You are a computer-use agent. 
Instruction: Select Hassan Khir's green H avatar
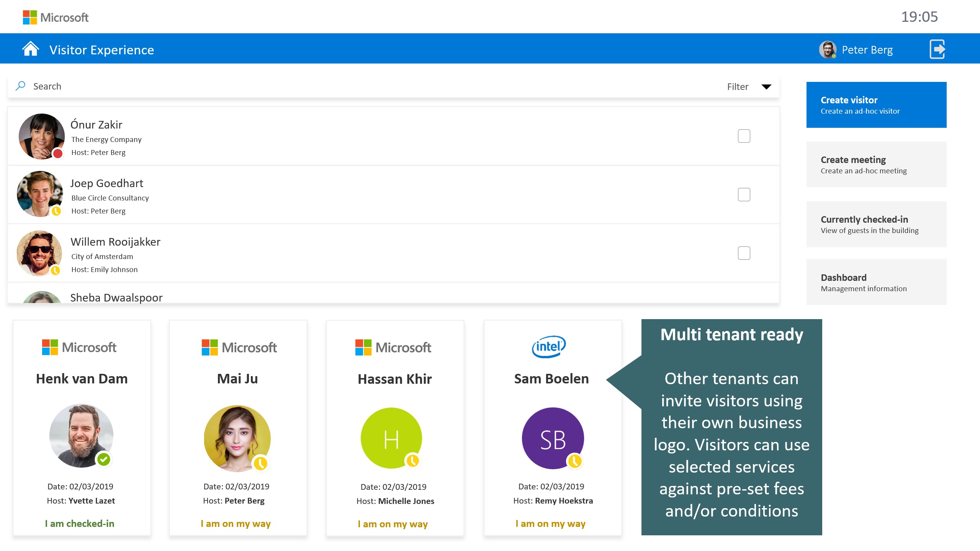tap(391, 438)
